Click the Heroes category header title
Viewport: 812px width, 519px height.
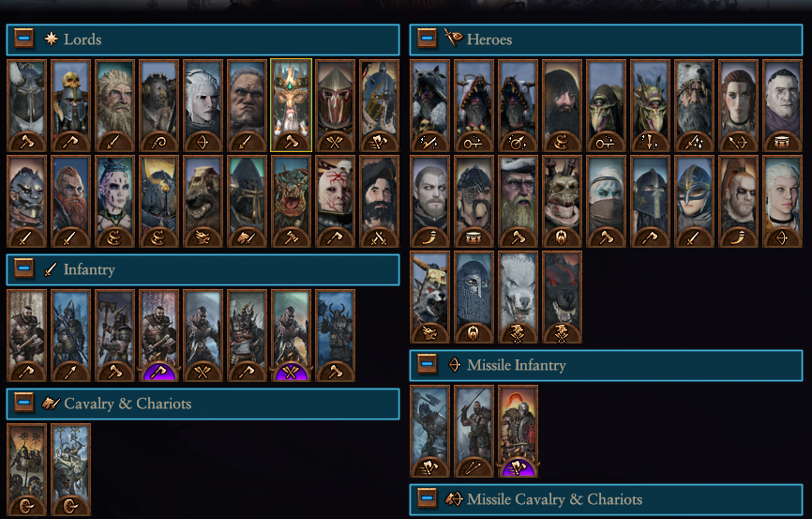pos(489,39)
